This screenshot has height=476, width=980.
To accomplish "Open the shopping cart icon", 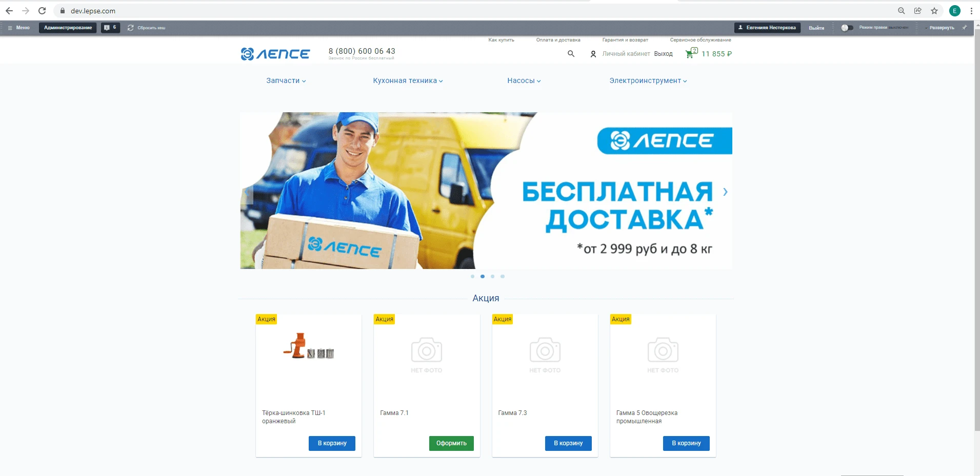I will coord(691,53).
